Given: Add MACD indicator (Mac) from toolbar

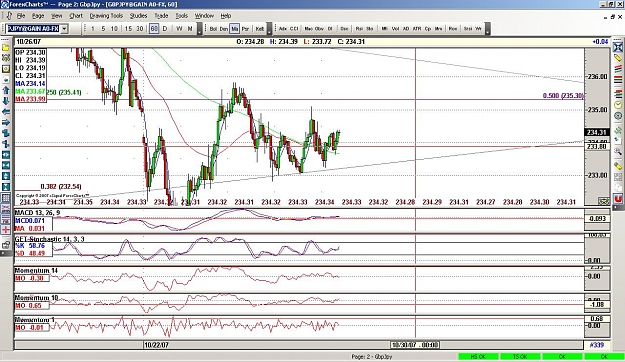Looking at the screenshot, I should [309, 29].
